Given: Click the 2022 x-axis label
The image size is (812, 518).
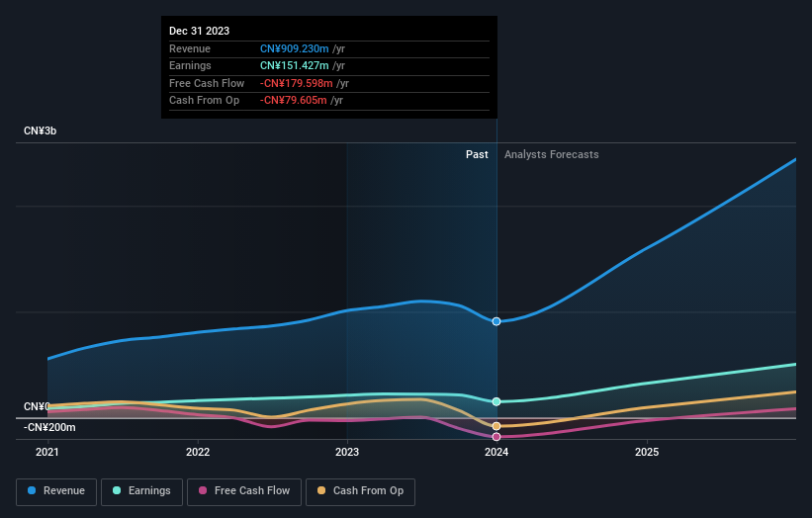Looking at the screenshot, I should (198, 452).
